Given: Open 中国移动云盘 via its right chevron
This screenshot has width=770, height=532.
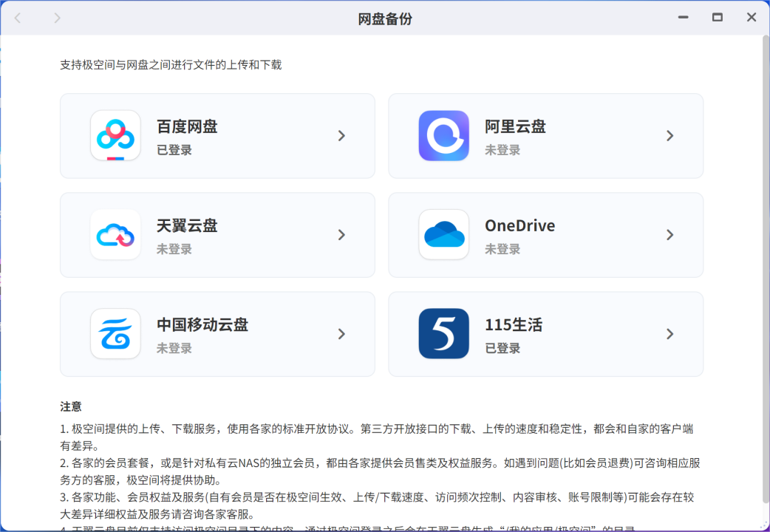Looking at the screenshot, I should pyautogui.click(x=341, y=334).
